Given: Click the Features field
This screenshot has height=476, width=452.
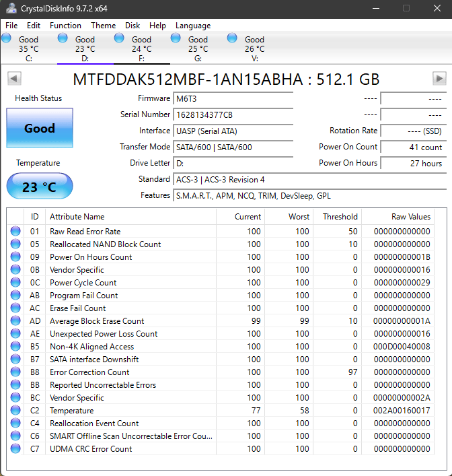Looking at the screenshot, I should tap(309, 195).
